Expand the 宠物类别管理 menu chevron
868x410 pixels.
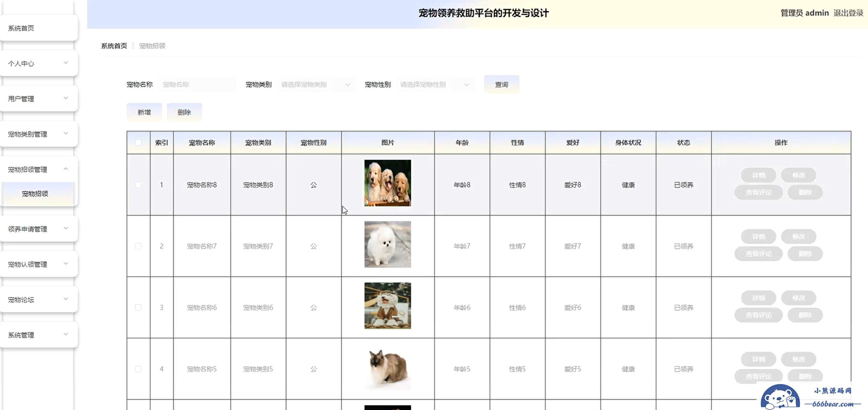point(66,134)
